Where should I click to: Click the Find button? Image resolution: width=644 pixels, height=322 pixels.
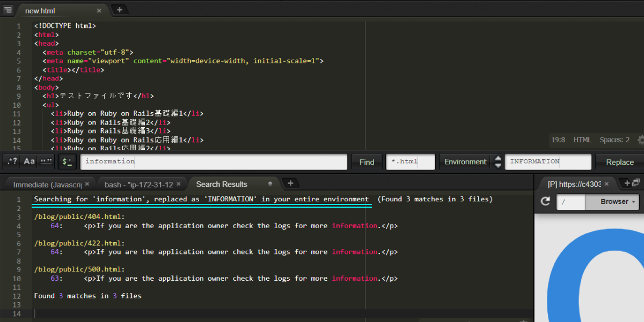click(367, 162)
